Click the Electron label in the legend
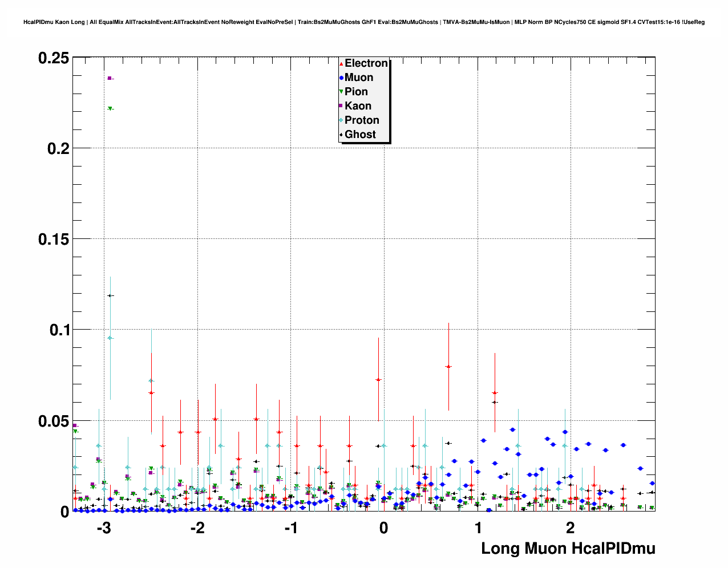Screen dimensions: 728x568 (x=366, y=63)
